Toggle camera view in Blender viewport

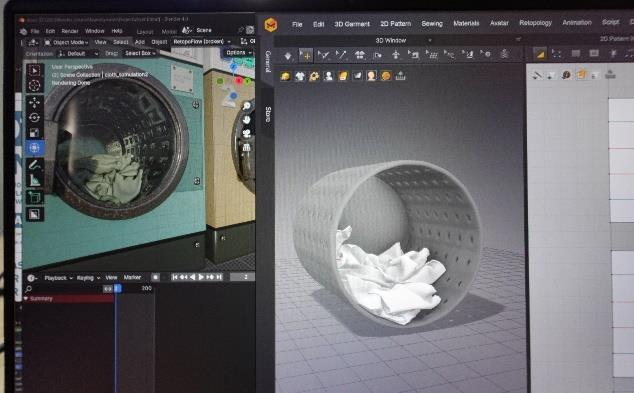246,134
